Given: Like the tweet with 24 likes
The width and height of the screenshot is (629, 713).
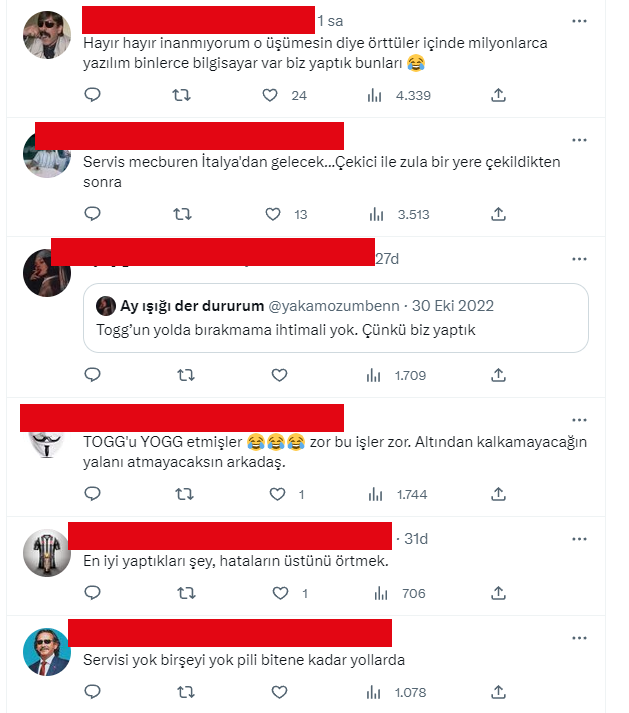Looking at the screenshot, I should pyautogui.click(x=270, y=95).
